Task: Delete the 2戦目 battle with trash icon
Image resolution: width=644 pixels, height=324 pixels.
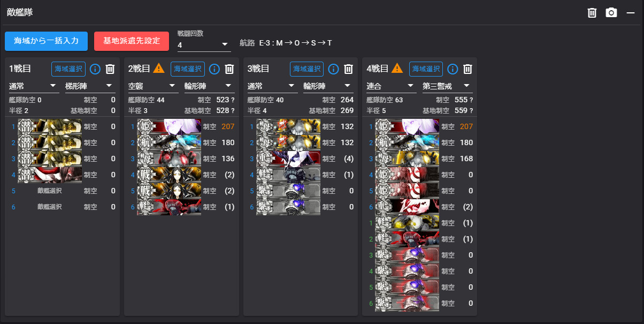Action: pyautogui.click(x=229, y=69)
